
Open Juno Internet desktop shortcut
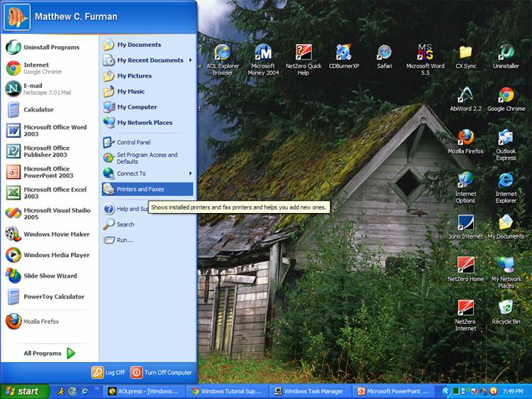465,227
